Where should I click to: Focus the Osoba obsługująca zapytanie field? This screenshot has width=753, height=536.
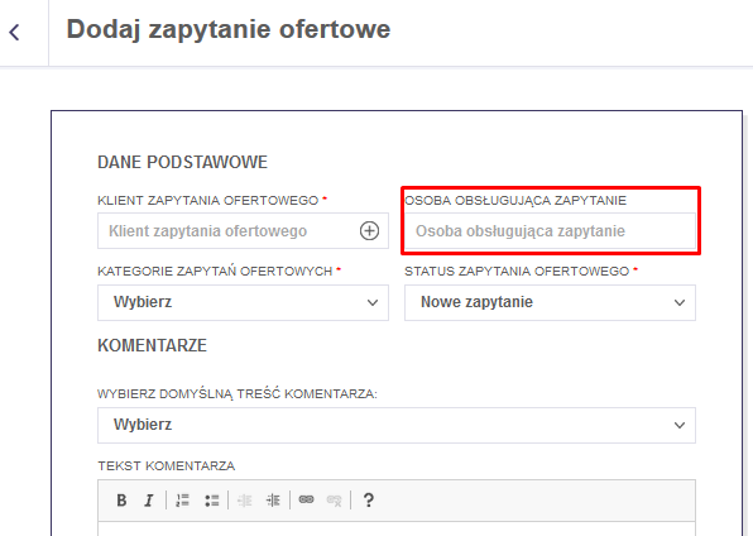point(549,231)
